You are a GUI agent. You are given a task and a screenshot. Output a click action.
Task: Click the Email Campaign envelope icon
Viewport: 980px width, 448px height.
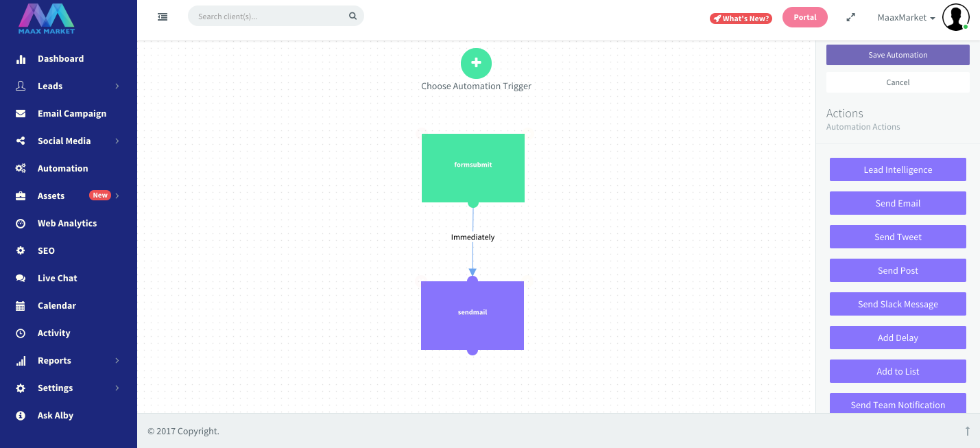point(21,114)
